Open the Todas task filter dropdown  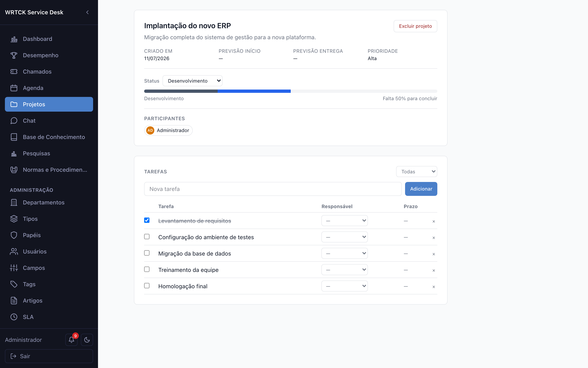point(416,172)
